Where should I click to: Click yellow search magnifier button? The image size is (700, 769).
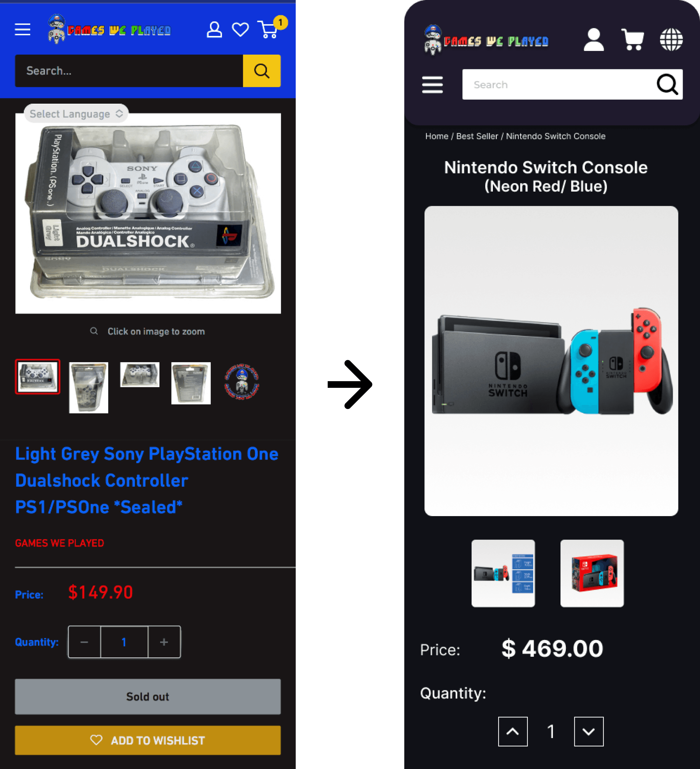point(261,71)
